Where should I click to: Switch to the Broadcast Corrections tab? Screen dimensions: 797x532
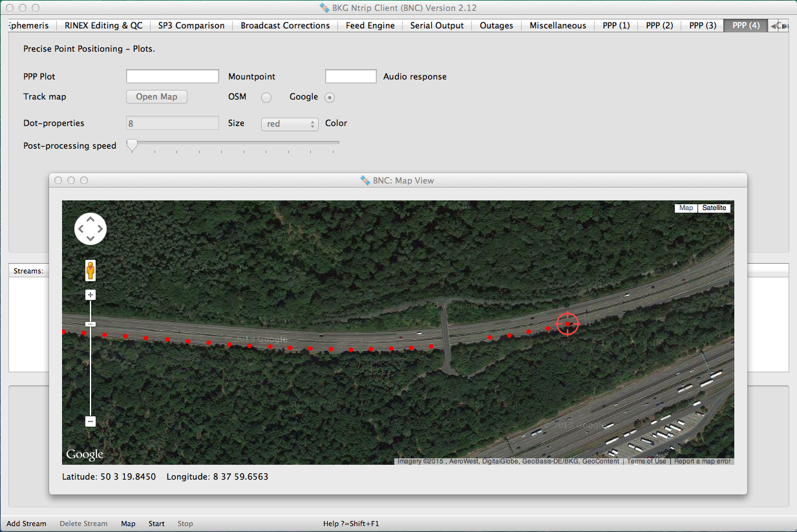285,26
